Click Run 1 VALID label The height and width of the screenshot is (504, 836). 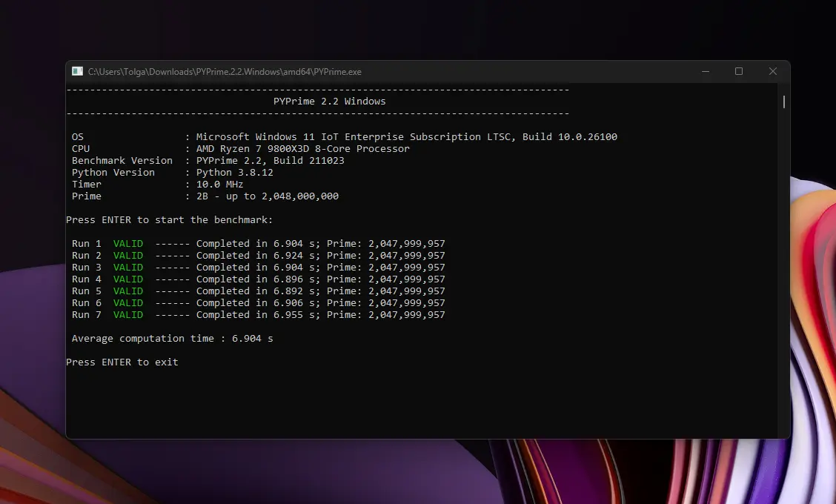coord(128,244)
